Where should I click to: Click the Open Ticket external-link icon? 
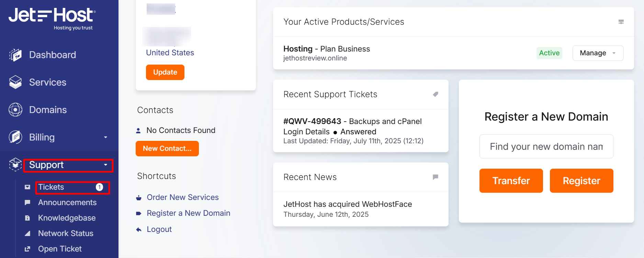[27, 249]
